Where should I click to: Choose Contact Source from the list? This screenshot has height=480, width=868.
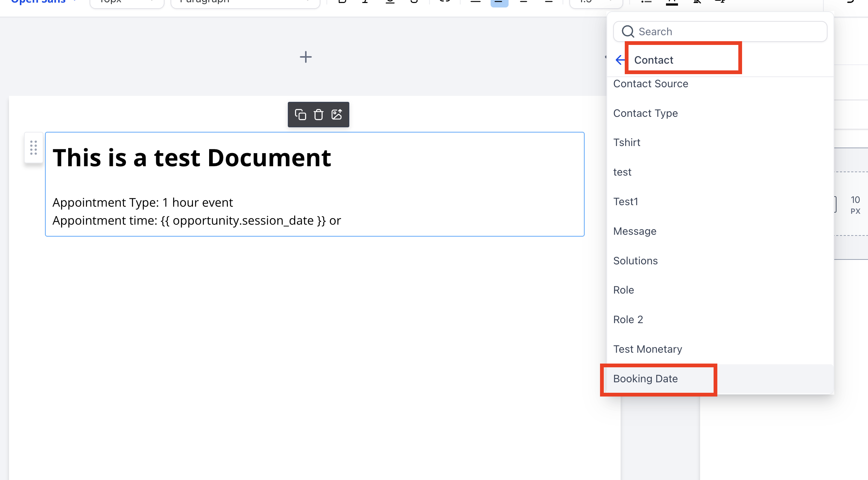[651, 84]
